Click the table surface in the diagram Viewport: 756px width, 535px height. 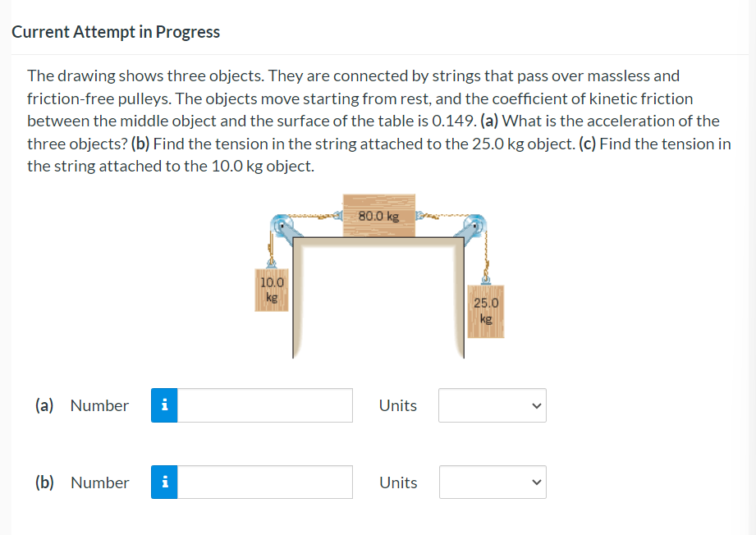378,241
